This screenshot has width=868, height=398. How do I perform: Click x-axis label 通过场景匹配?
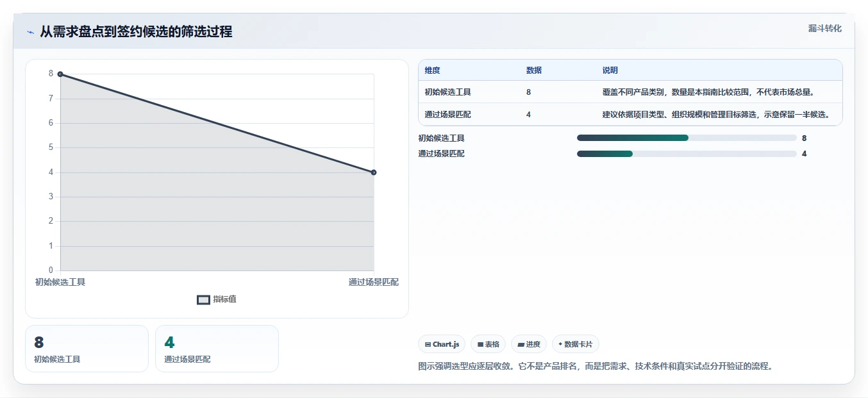374,282
